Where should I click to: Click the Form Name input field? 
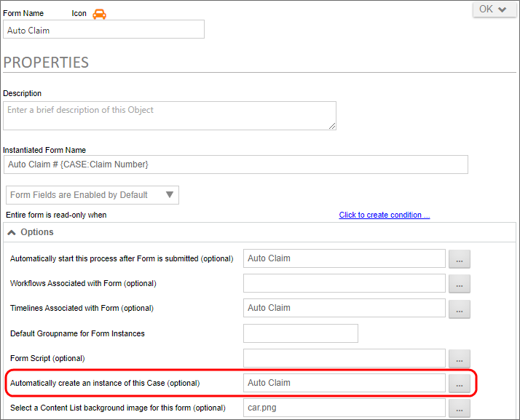click(x=103, y=30)
